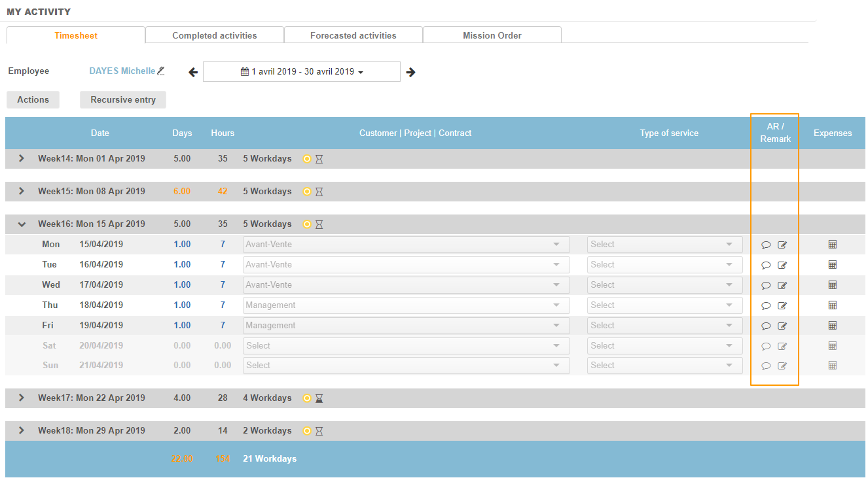Click the yellow status circle on Week18
This screenshot has height=480, width=868.
pos(307,431)
